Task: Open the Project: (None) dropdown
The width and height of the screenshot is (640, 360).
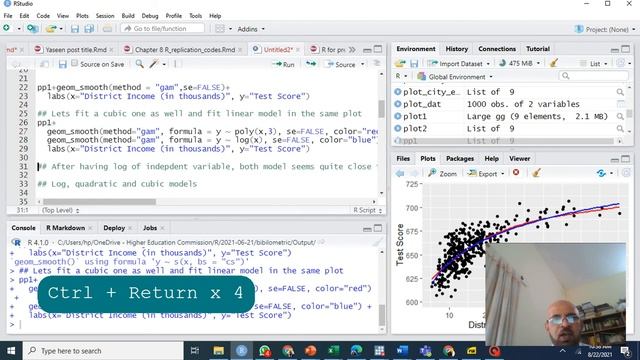Action: click(605, 29)
